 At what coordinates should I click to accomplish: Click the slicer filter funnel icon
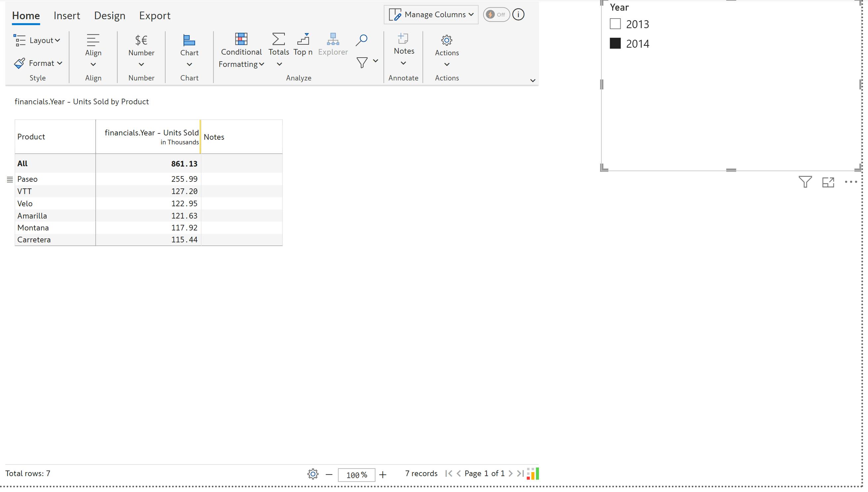805,182
